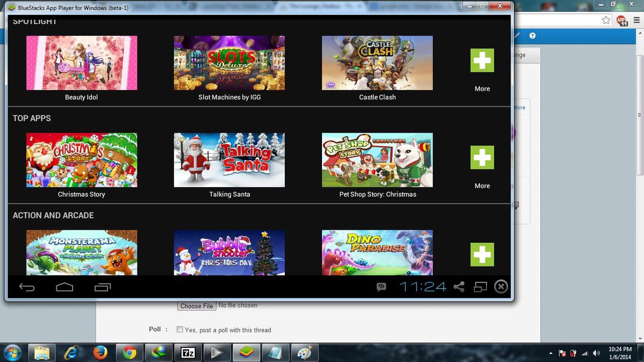Open Paint from the taskbar
This screenshot has width=644, height=362.
point(304,353)
